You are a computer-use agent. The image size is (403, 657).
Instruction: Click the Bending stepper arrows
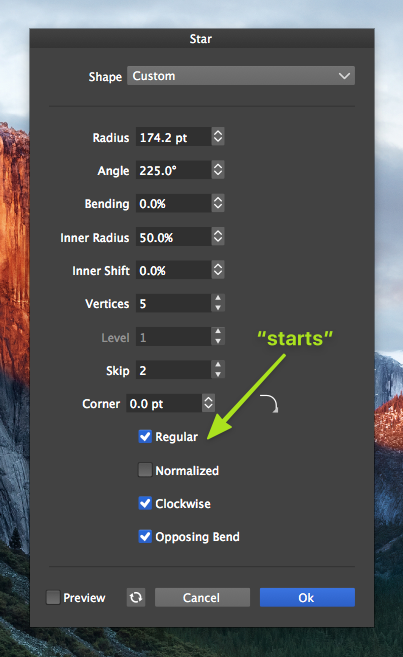(x=218, y=203)
